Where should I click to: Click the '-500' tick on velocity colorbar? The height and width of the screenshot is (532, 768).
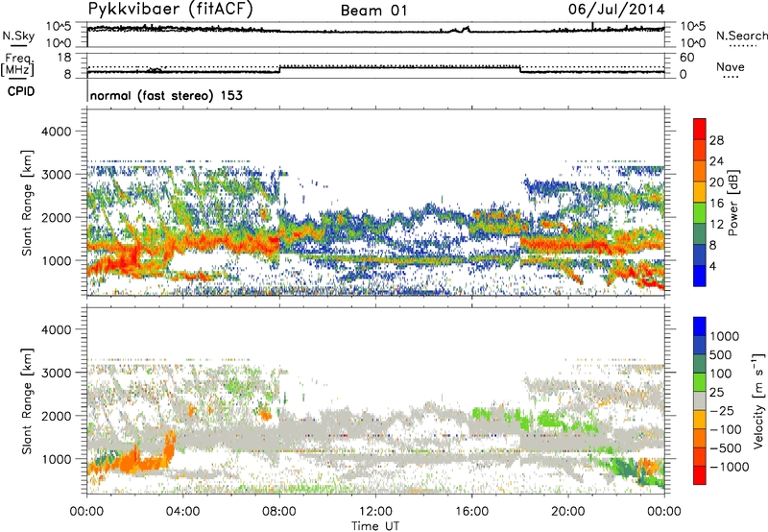pyautogui.click(x=726, y=447)
